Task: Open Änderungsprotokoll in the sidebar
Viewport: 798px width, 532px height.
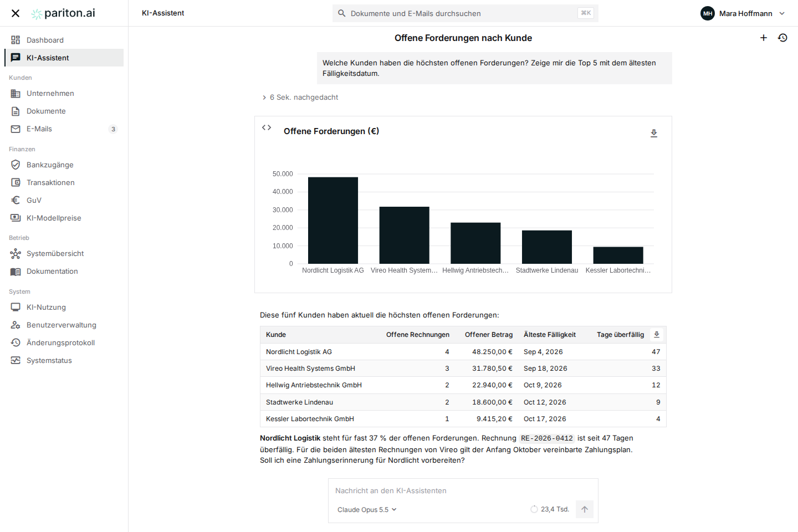Action: [64, 342]
